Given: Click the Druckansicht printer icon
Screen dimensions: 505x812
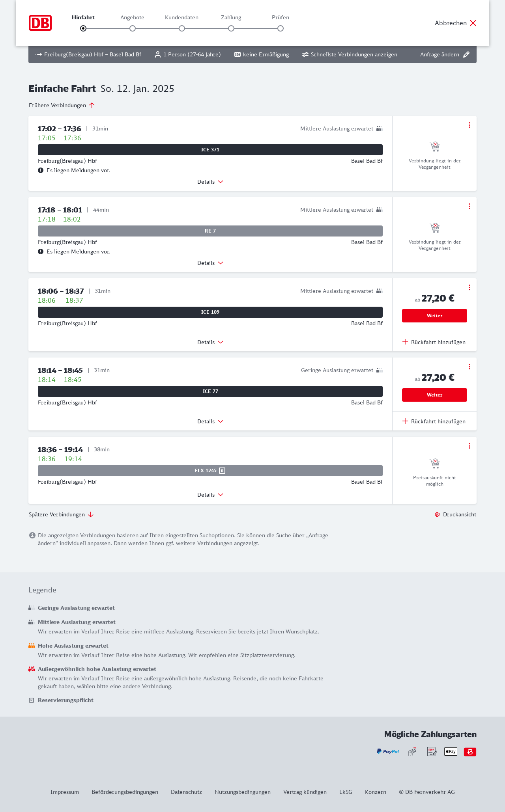Looking at the screenshot, I should pyautogui.click(x=437, y=514).
